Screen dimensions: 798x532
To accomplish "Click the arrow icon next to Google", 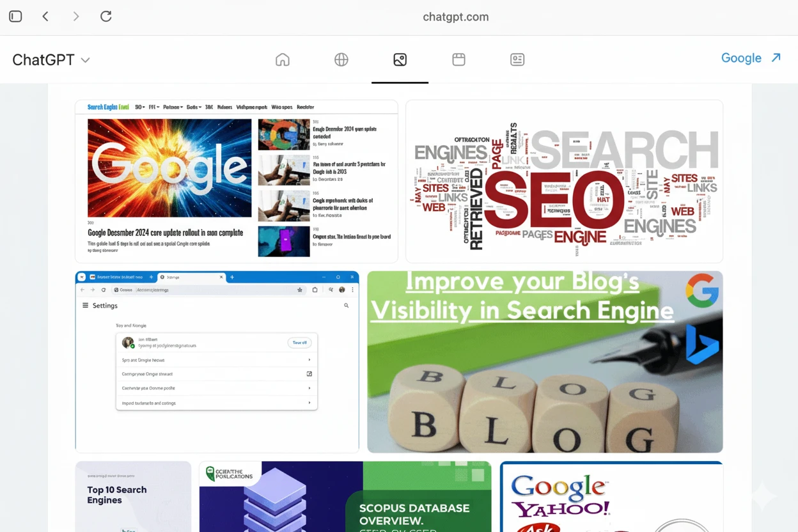I will (776, 58).
